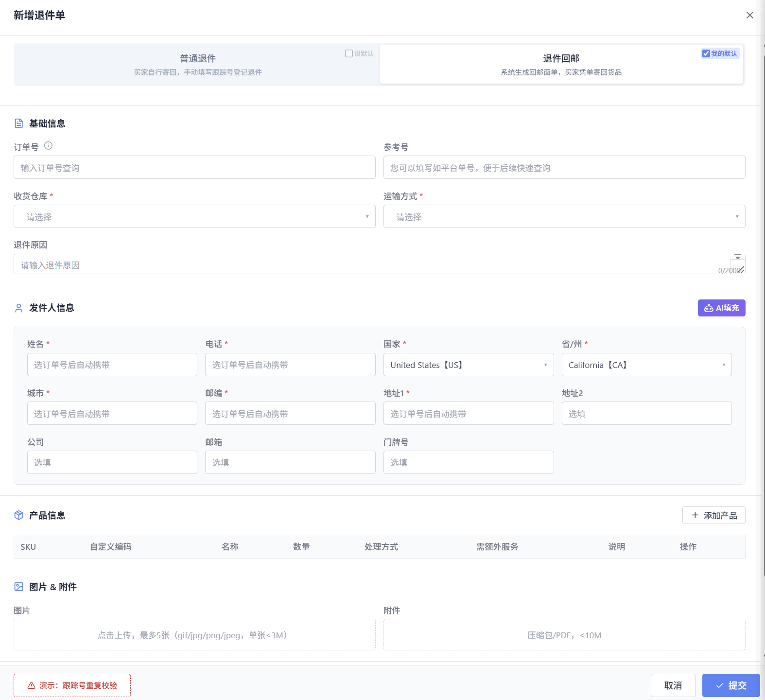The width and height of the screenshot is (765, 700).
Task: Focus the 地址1 input field
Action: pyautogui.click(x=469, y=413)
